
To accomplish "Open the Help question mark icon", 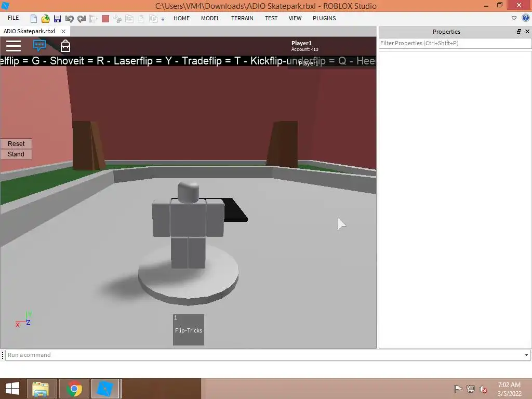I will click(x=526, y=18).
